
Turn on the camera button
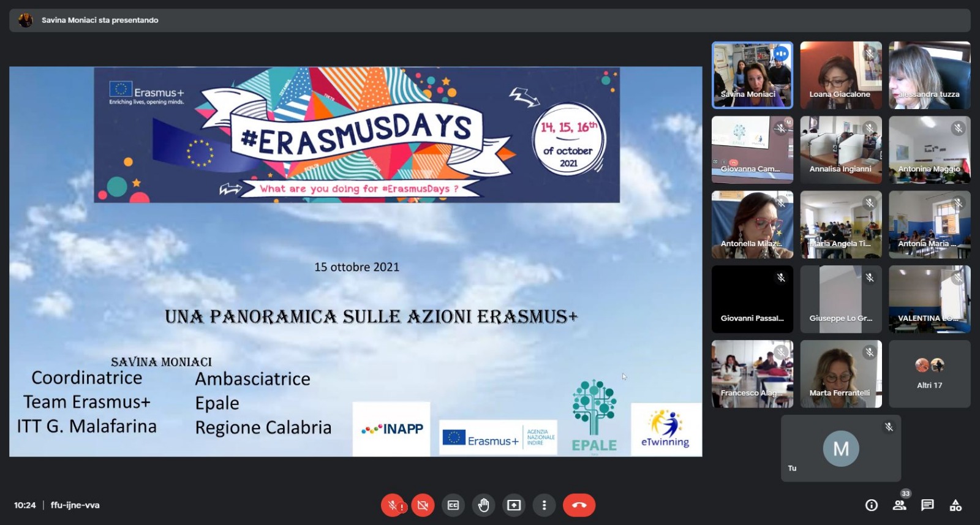pos(423,505)
